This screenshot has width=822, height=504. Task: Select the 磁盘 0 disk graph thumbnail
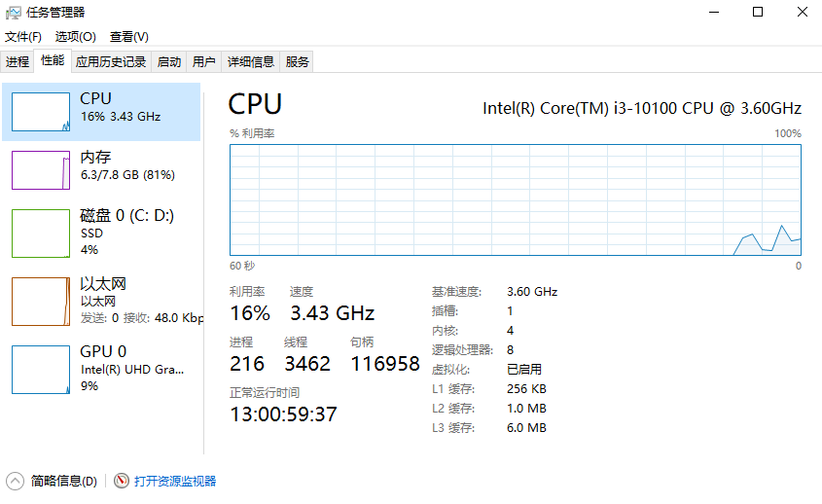41,234
